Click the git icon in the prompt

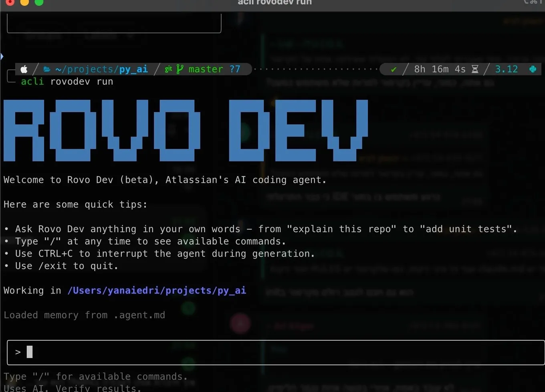168,69
